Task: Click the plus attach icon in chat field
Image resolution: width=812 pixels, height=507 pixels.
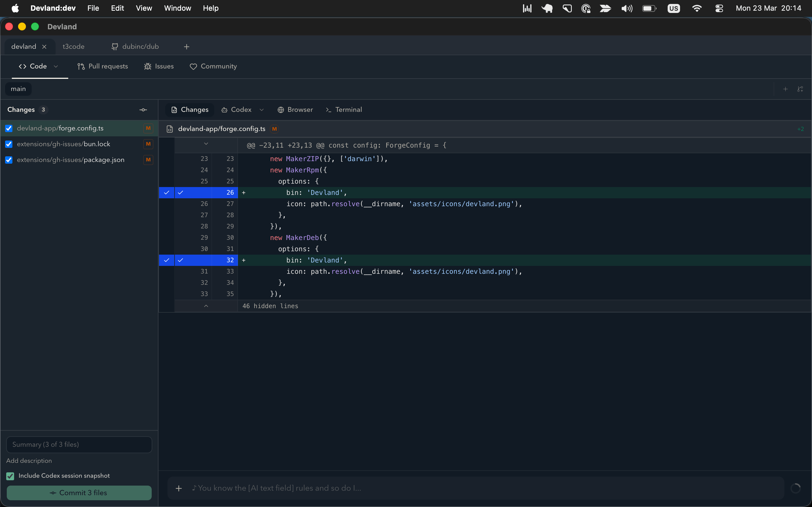Action: point(179,488)
